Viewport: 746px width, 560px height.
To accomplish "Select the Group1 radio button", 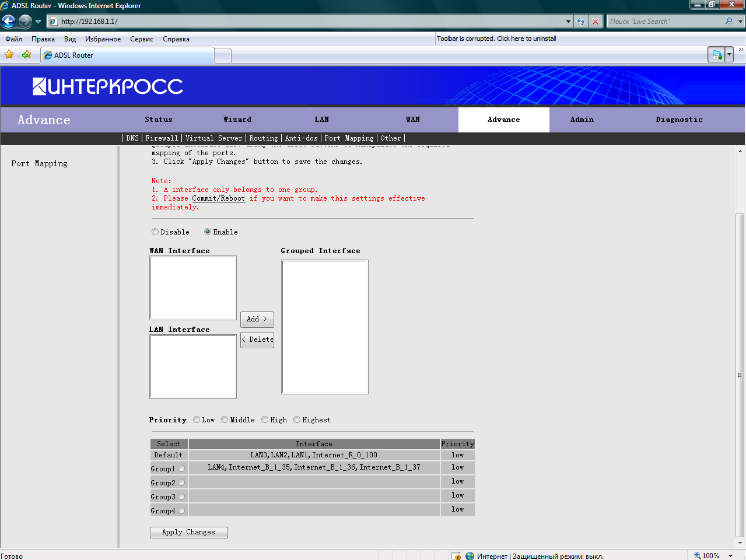I will (x=181, y=468).
